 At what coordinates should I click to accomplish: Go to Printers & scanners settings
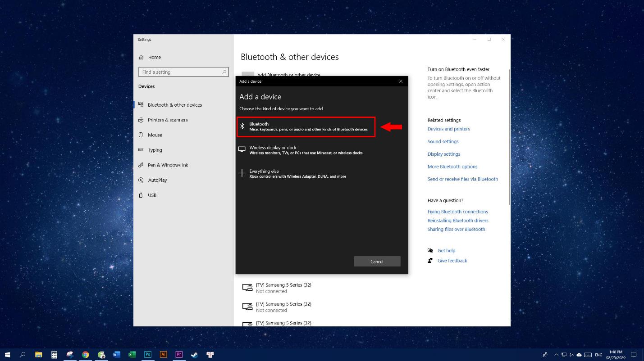click(x=168, y=120)
